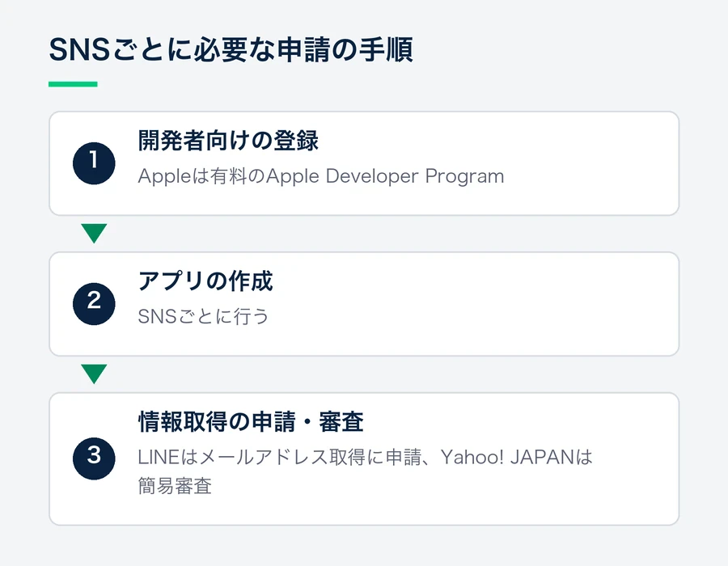Click the step 1 number circle
This screenshot has width=728, height=566.
(x=94, y=163)
